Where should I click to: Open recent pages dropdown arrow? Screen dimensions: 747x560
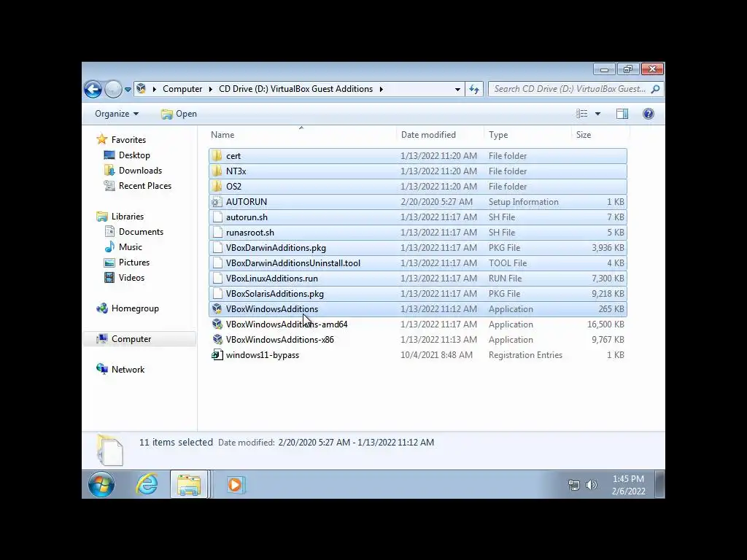coord(128,90)
